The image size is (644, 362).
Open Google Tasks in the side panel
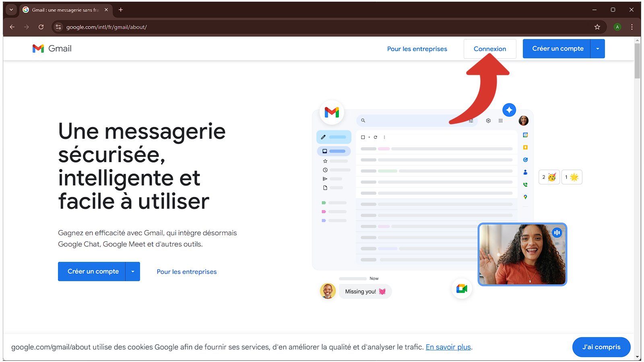tap(525, 159)
